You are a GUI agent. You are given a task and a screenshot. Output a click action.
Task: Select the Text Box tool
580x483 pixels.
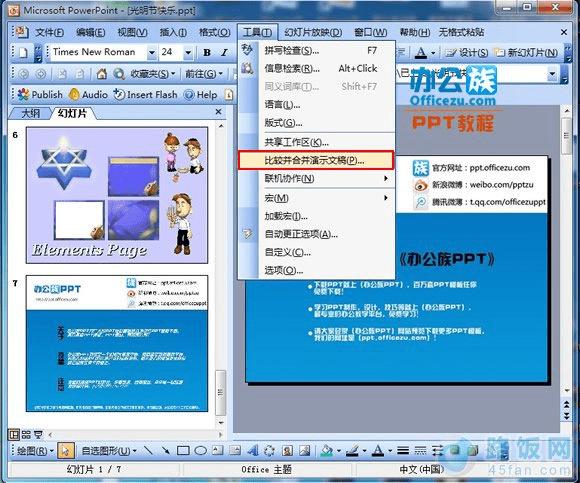218,450
